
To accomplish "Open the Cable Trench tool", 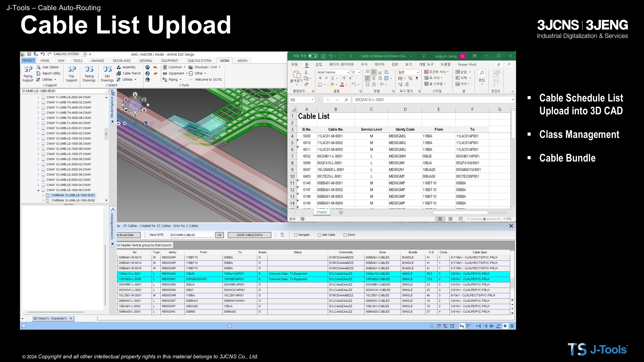I will coord(129,73).
